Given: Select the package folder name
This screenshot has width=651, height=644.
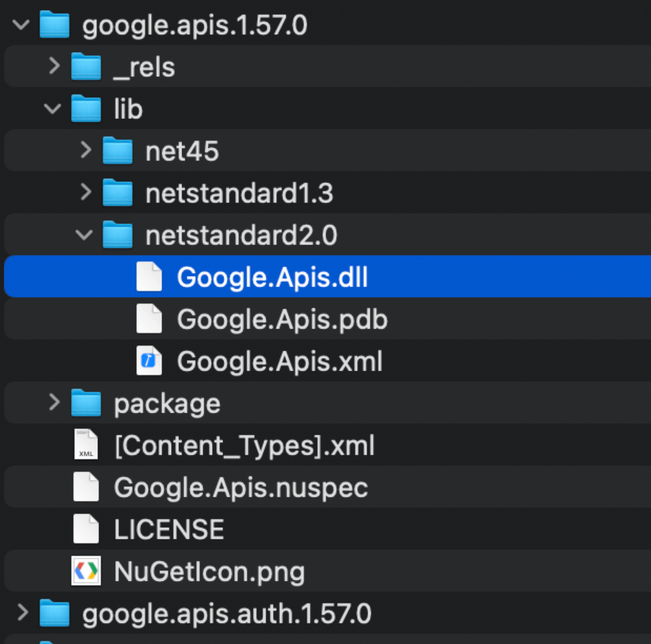Looking at the screenshot, I should click(x=167, y=404).
